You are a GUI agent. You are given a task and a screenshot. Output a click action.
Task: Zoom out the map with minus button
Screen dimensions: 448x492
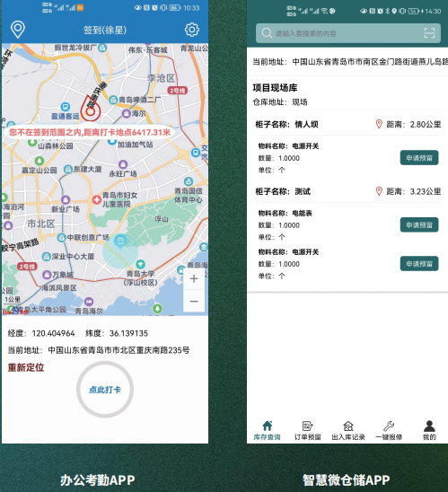pos(194,302)
